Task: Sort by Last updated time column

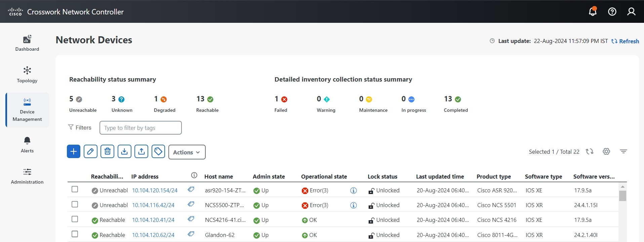Action: (x=440, y=177)
